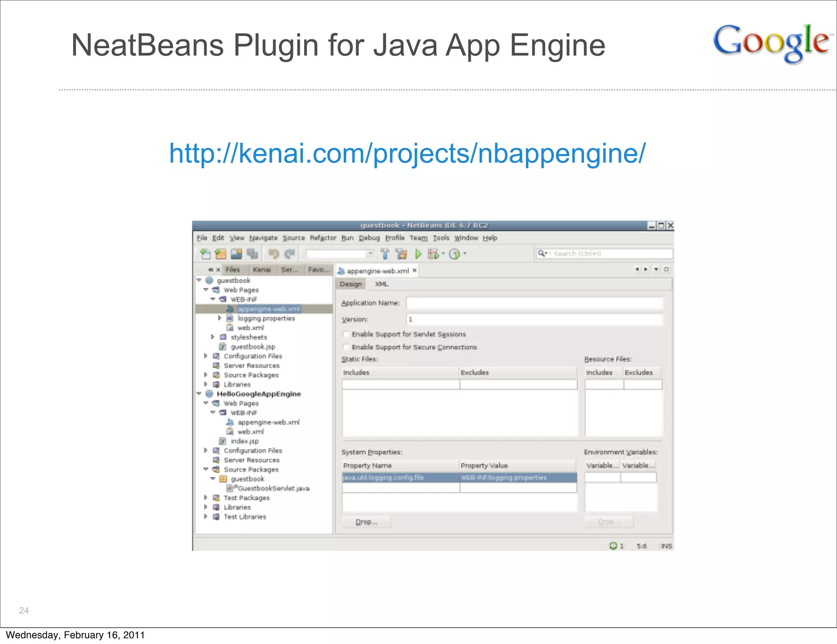This screenshot has width=837, height=644.
Task: Open the Help menu
Action: [x=490, y=238]
